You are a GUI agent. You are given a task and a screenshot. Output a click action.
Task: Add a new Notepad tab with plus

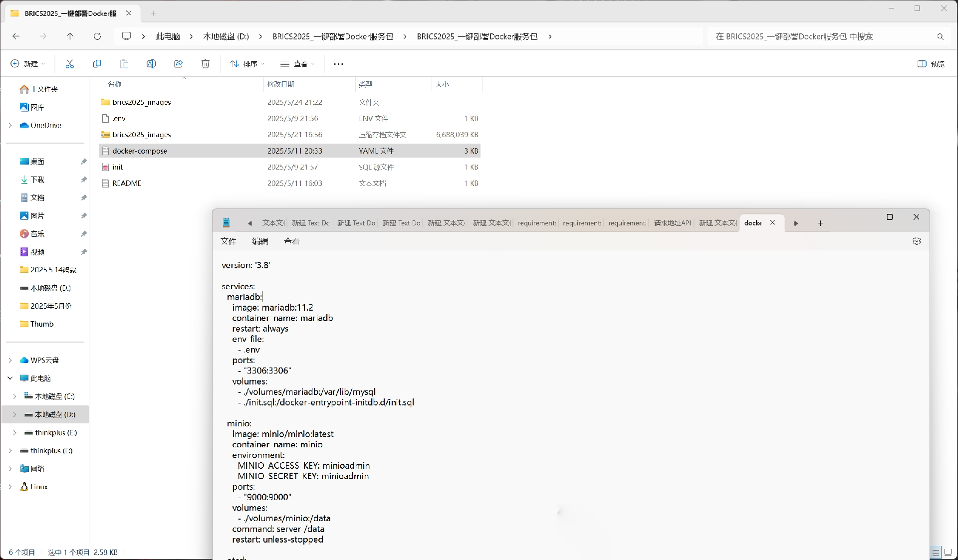[x=820, y=223]
